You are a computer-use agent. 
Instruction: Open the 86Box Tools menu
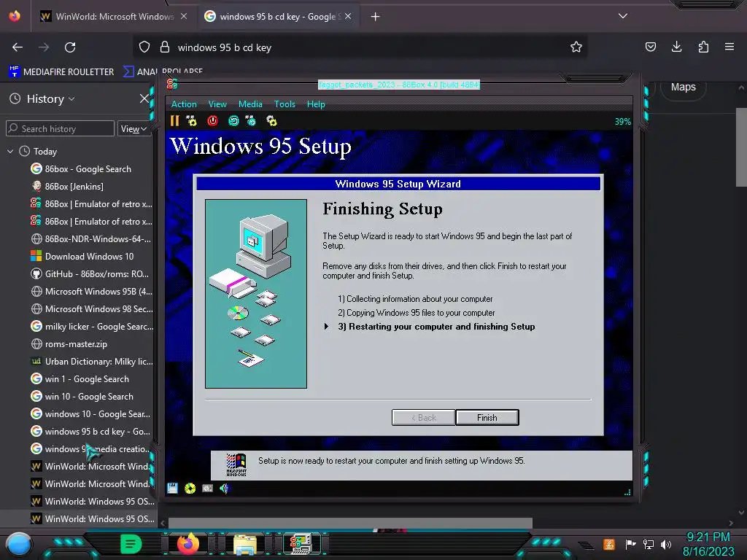[x=285, y=104]
